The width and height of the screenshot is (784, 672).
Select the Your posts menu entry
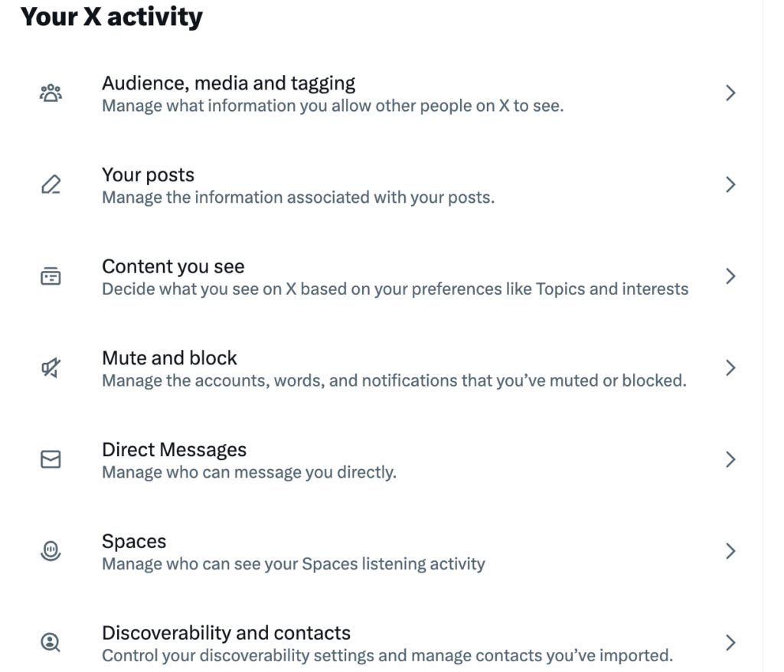[x=149, y=175]
